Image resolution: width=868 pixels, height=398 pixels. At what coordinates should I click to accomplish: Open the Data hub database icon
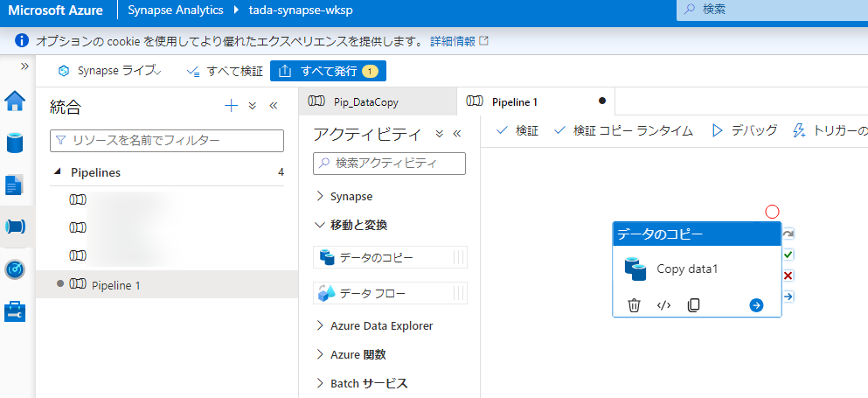[x=15, y=142]
